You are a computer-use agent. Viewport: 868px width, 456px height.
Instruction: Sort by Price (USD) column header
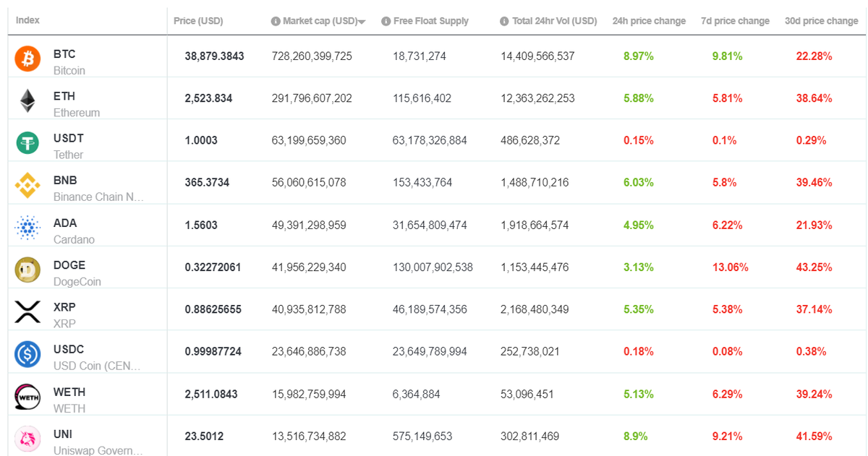(x=198, y=21)
